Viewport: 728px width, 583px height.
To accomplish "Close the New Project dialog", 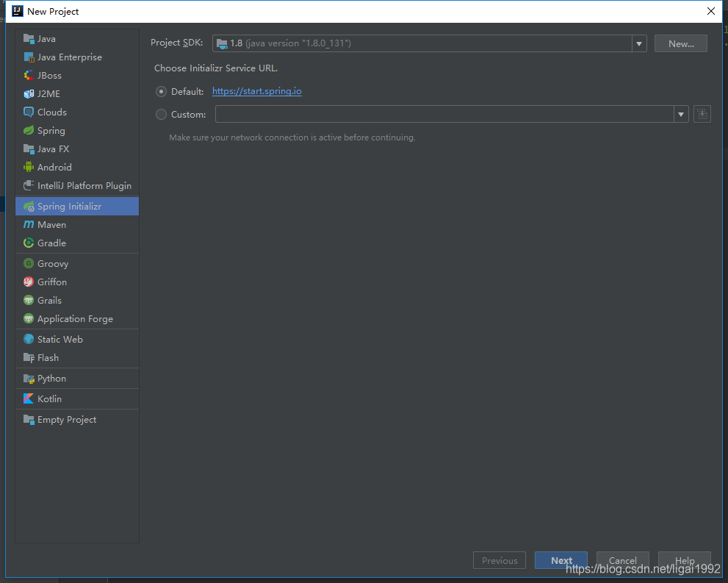I will tap(710, 11).
